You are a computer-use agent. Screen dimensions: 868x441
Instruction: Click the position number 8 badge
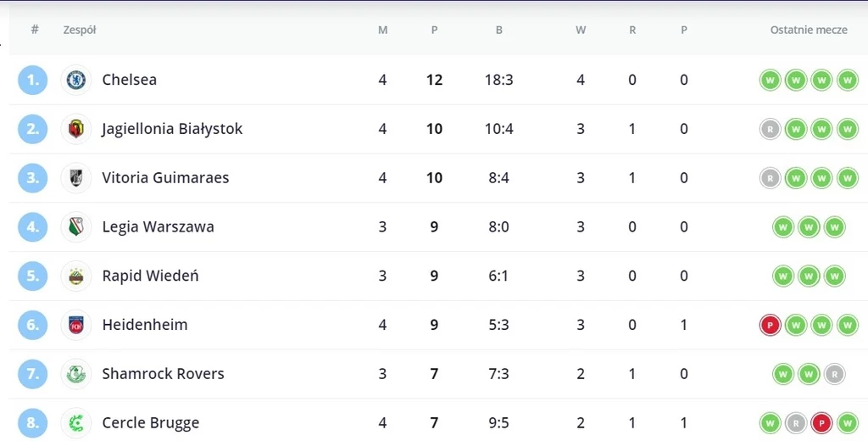pos(33,423)
